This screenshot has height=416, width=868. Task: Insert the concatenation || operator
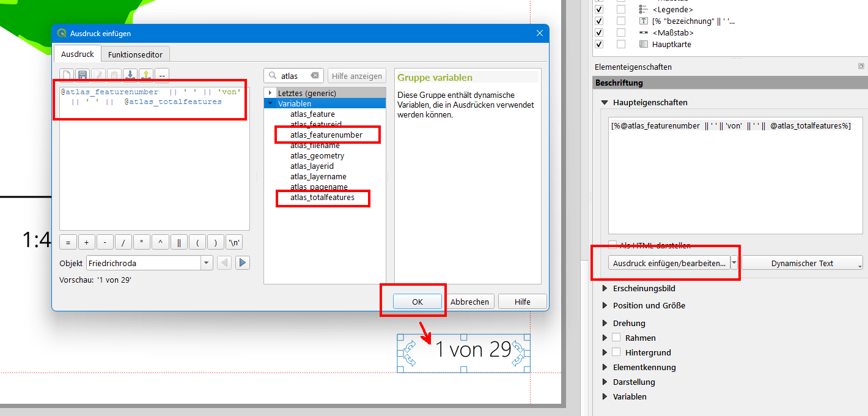click(x=178, y=242)
